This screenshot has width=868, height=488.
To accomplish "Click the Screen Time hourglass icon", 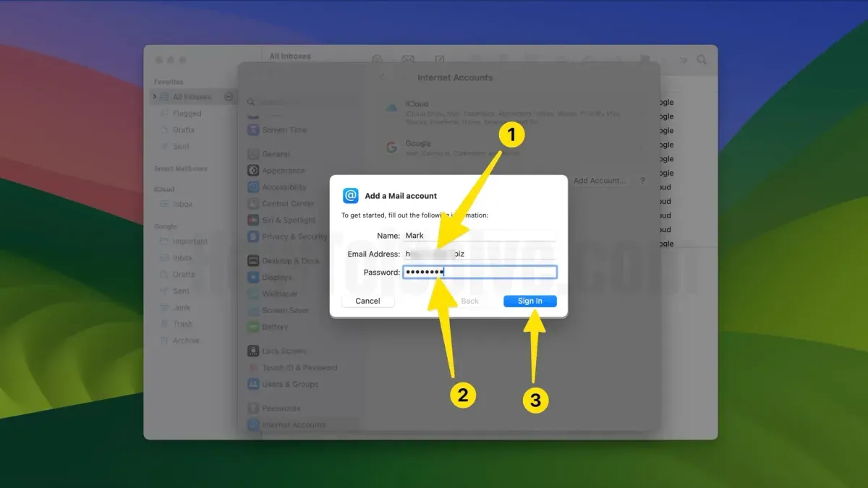I will tap(253, 130).
